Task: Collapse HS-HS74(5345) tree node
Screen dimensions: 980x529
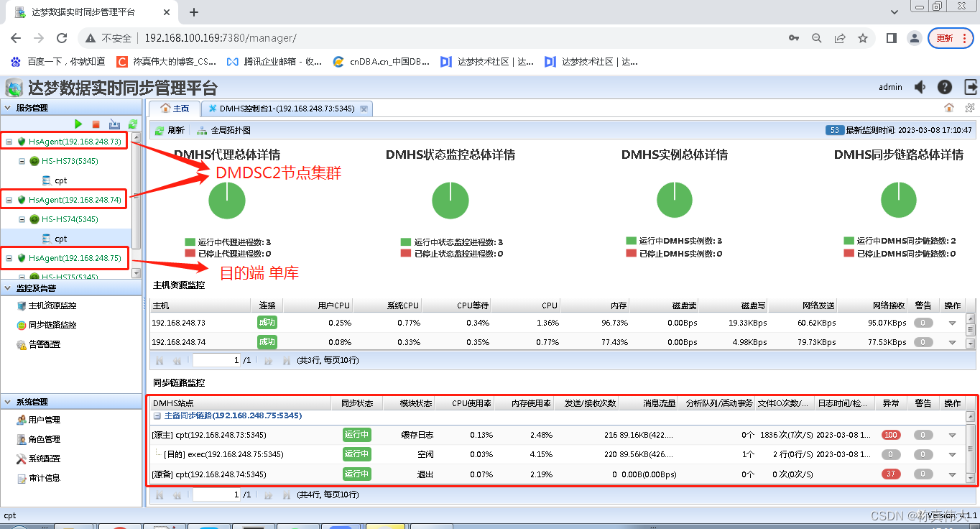Action: coord(22,219)
